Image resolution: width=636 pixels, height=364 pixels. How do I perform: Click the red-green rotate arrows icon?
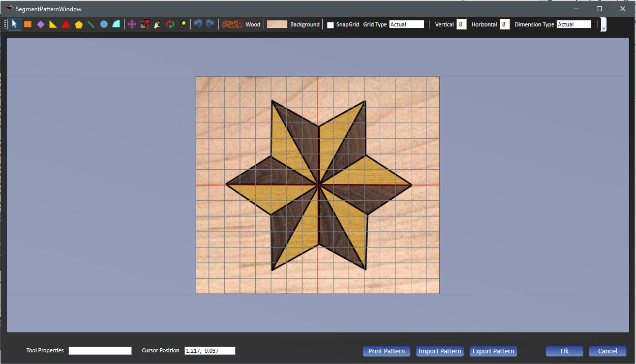tap(170, 24)
